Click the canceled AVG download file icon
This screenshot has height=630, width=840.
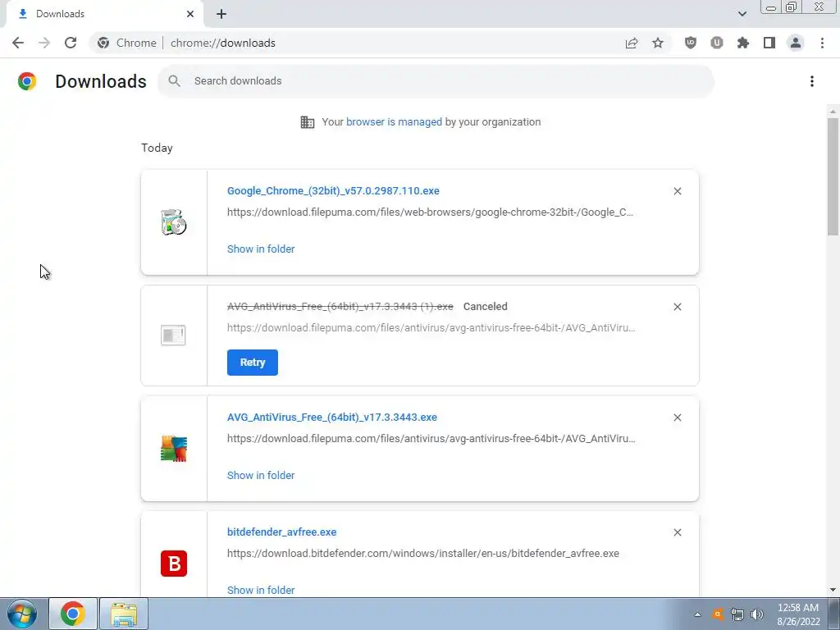point(173,336)
